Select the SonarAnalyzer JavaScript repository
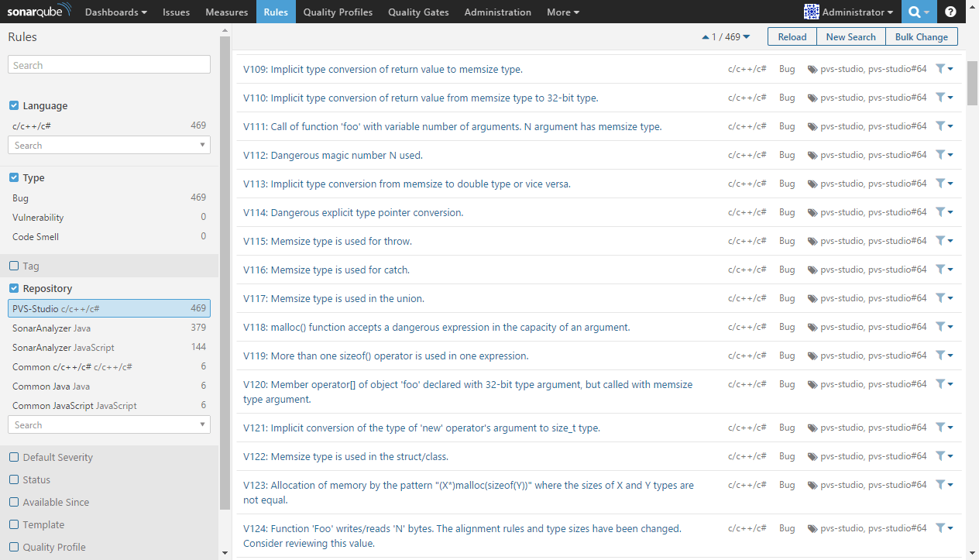 click(109, 348)
